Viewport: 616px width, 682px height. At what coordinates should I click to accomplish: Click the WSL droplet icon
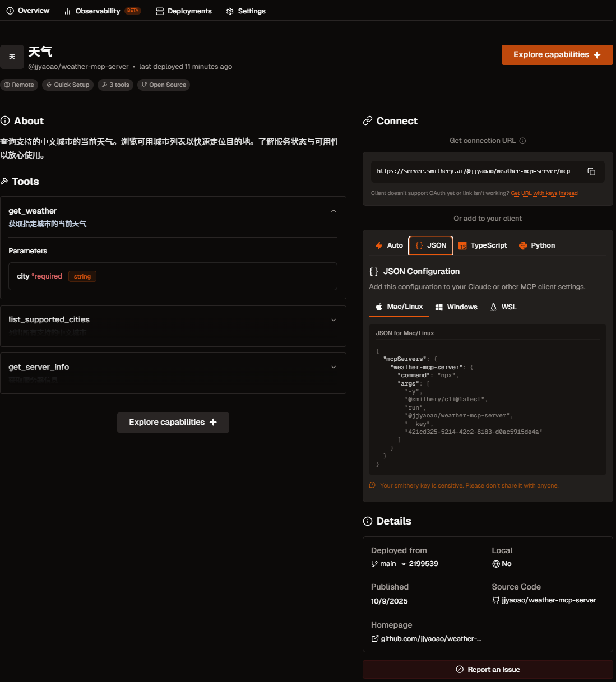pos(494,307)
